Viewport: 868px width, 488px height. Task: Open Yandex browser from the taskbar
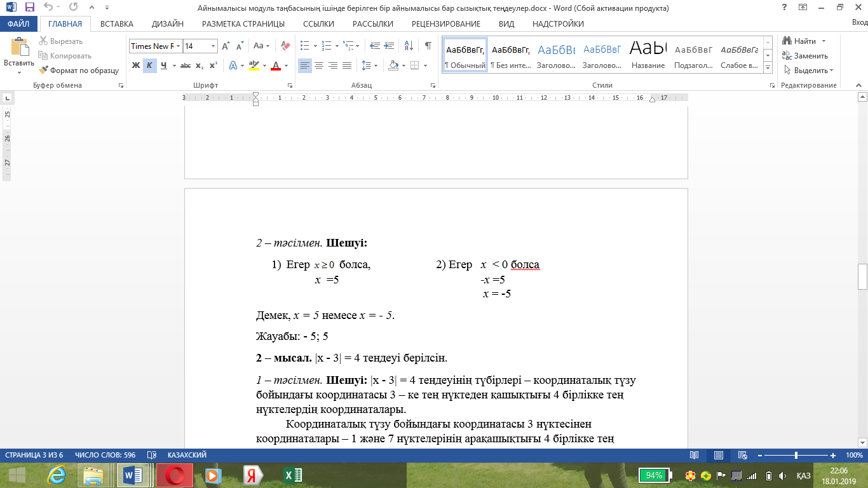click(x=252, y=475)
